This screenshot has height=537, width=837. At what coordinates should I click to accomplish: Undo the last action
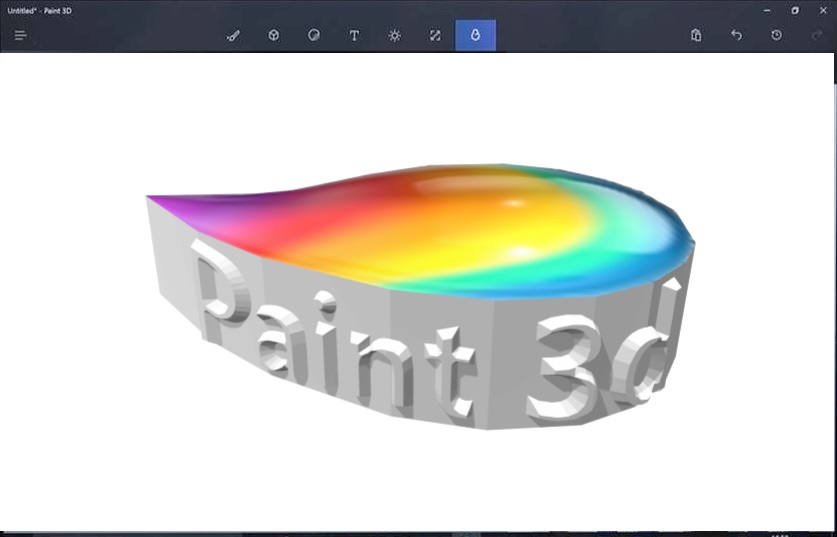[x=736, y=35]
